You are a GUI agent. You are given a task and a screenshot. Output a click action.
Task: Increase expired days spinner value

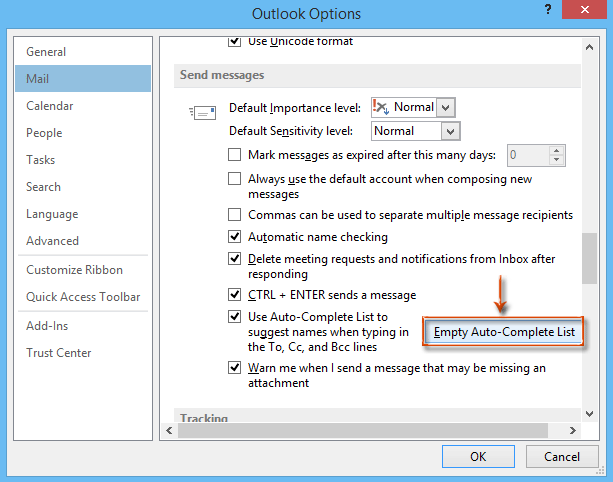(556, 151)
